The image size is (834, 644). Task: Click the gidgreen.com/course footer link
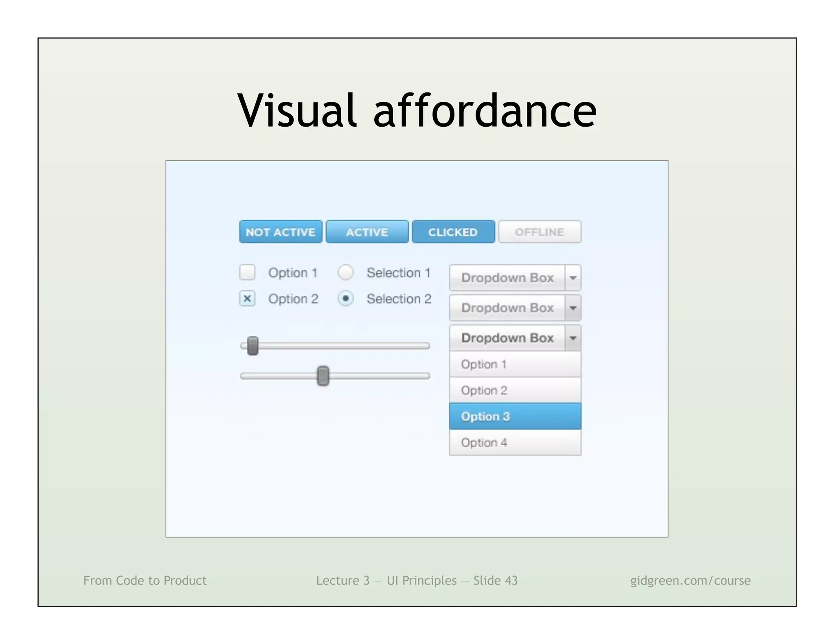[x=690, y=580]
